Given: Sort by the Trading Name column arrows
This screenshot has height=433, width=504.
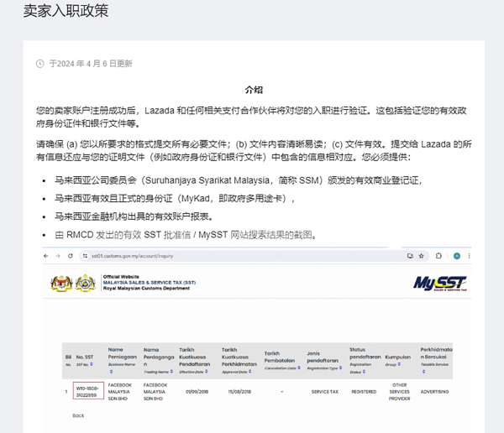Looking at the screenshot, I should [x=171, y=372].
